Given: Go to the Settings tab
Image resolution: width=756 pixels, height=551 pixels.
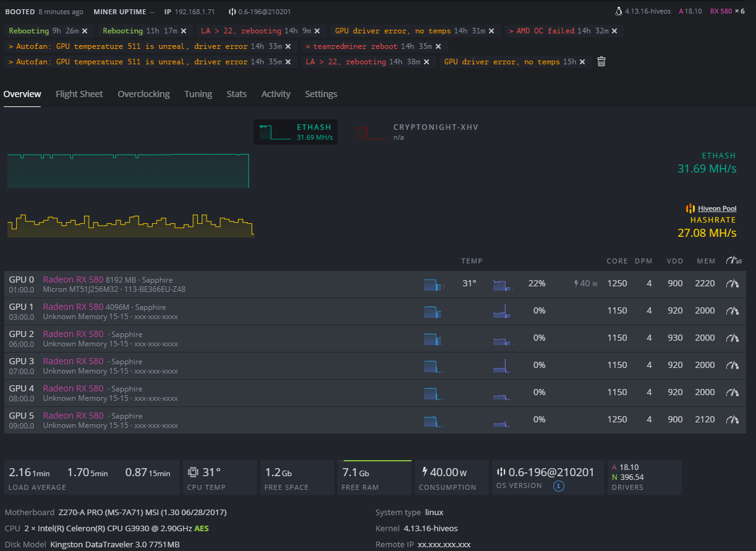Looking at the screenshot, I should coord(321,94).
